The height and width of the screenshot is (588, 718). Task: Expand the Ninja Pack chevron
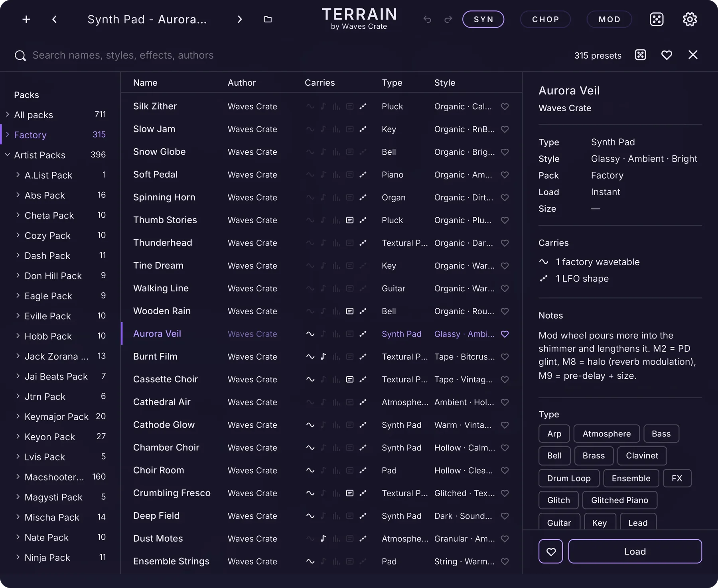pyautogui.click(x=18, y=557)
